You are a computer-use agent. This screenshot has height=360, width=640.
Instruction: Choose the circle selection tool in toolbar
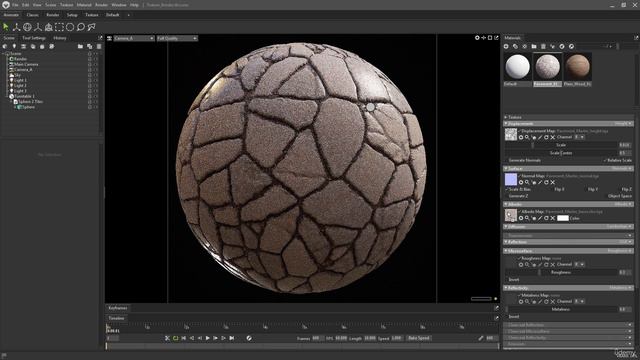point(70,27)
